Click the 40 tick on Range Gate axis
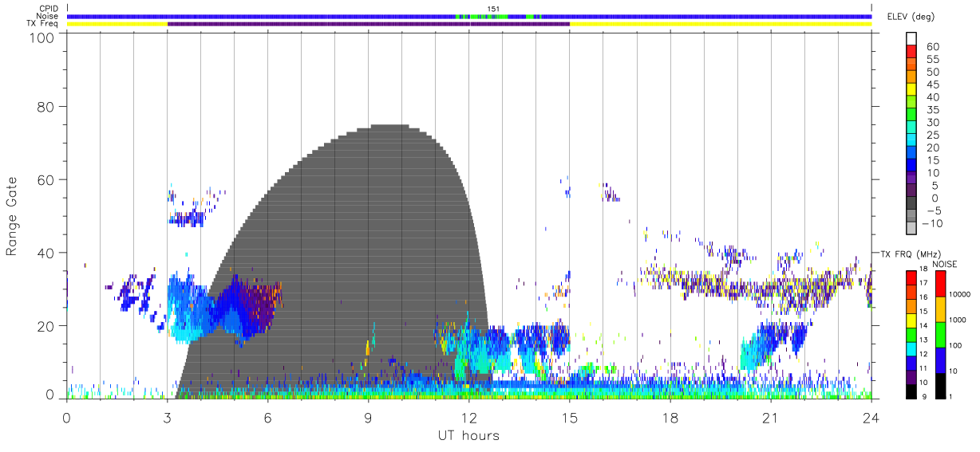This screenshot has width=980, height=452. coord(46,253)
